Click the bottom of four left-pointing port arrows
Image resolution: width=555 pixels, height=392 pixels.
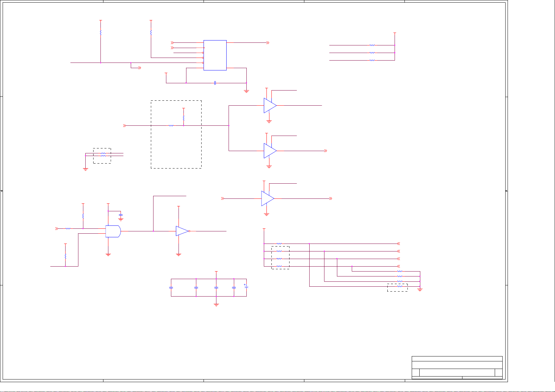(399, 266)
